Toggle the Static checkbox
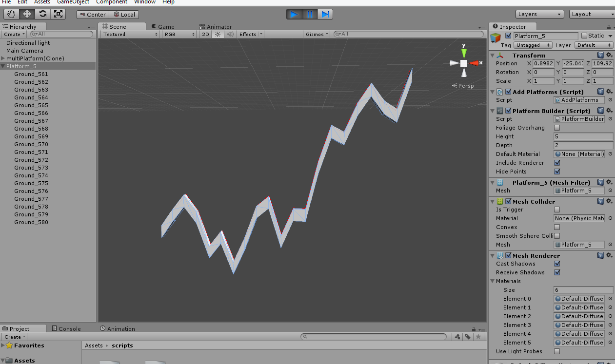 click(x=584, y=36)
